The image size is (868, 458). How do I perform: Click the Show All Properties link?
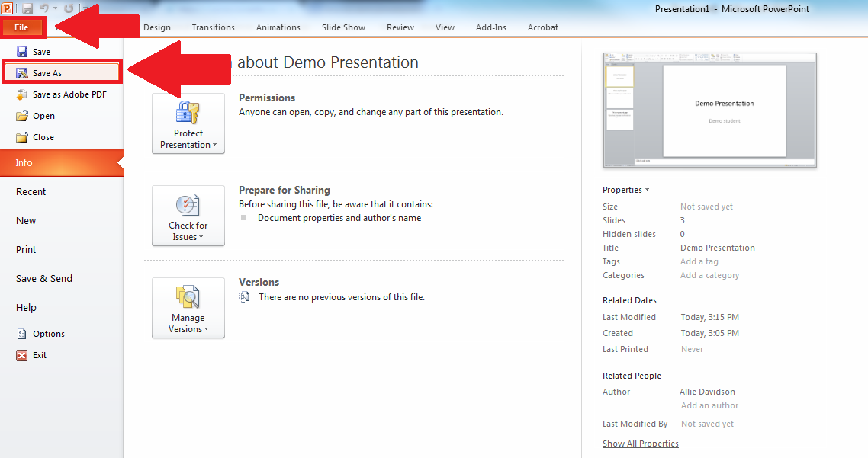pyautogui.click(x=640, y=443)
